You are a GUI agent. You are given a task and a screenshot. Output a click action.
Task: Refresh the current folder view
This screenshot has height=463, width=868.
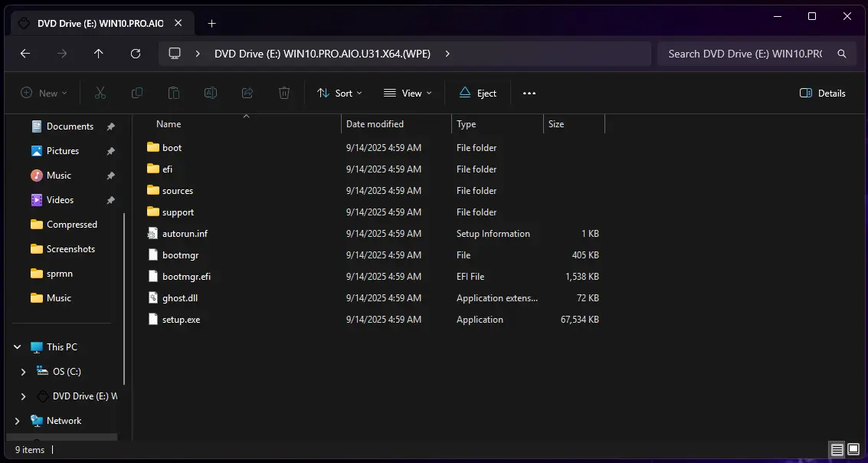tap(135, 54)
